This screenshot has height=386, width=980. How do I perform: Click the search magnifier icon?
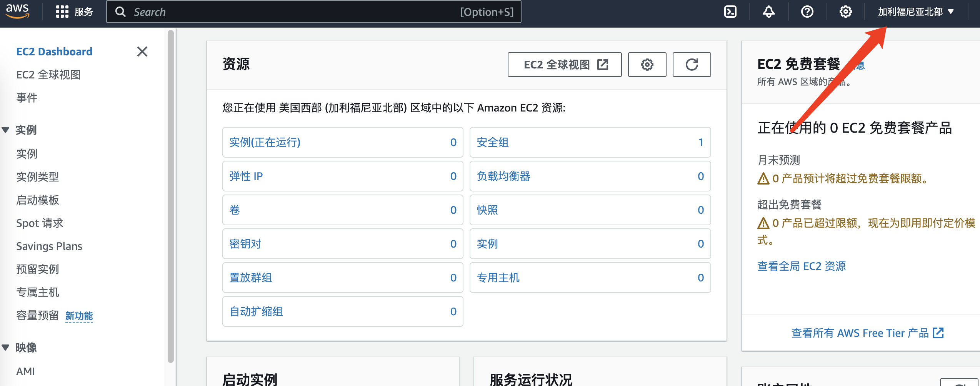click(120, 12)
